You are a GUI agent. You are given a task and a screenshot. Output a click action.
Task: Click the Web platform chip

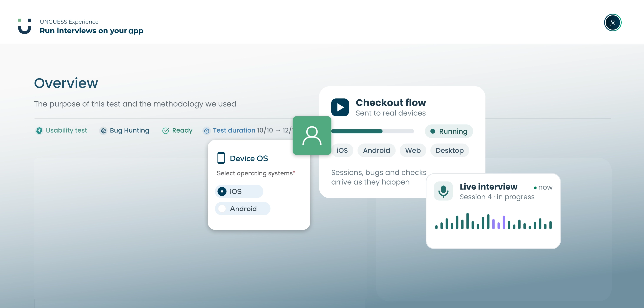pyautogui.click(x=413, y=150)
